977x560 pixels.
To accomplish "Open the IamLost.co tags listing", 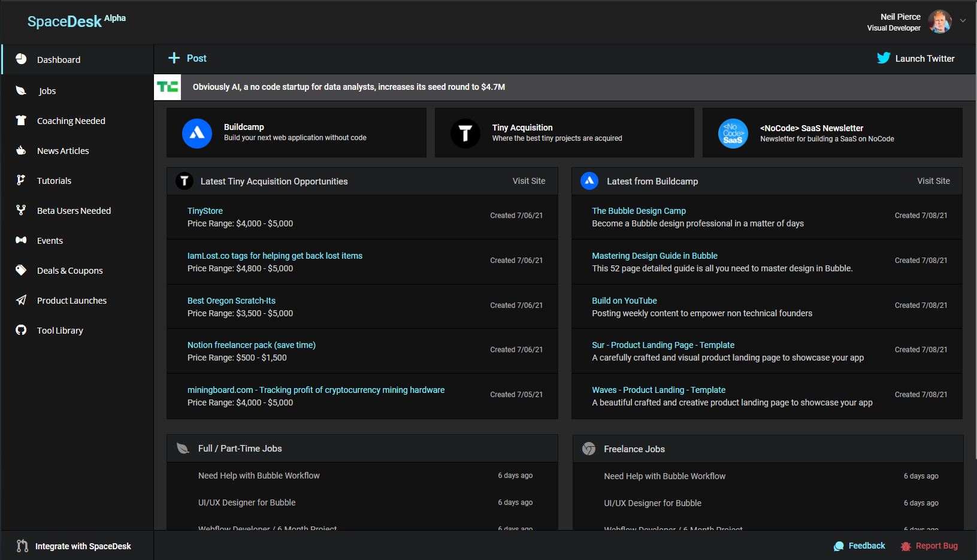I will coord(275,256).
